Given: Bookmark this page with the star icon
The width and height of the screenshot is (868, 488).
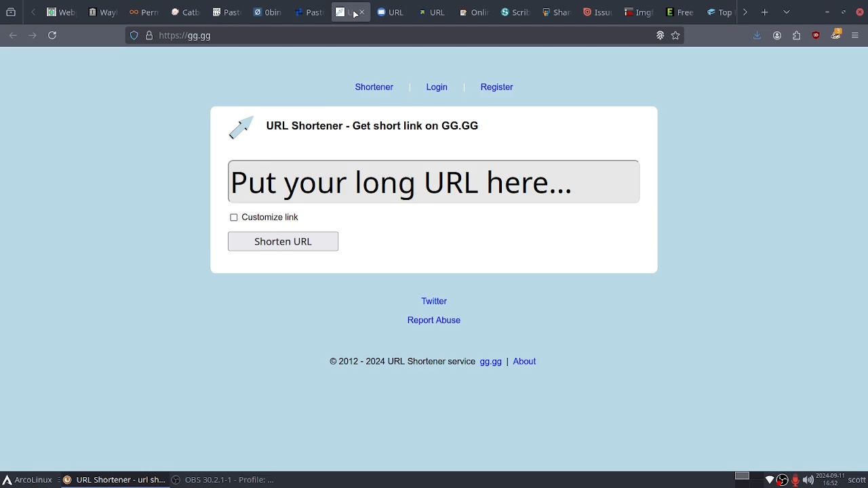Looking at the screenshot, I should (675, 35).
